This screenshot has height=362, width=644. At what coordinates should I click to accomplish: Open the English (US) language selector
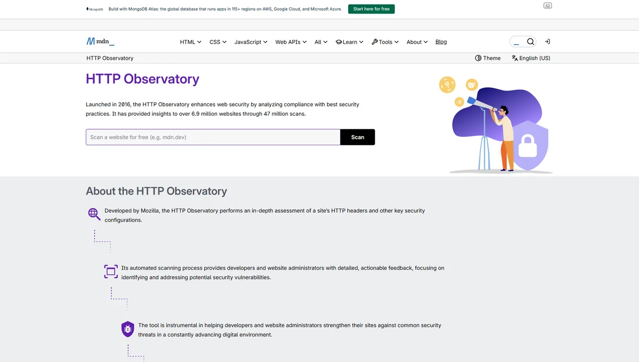[x=531, y=58]
